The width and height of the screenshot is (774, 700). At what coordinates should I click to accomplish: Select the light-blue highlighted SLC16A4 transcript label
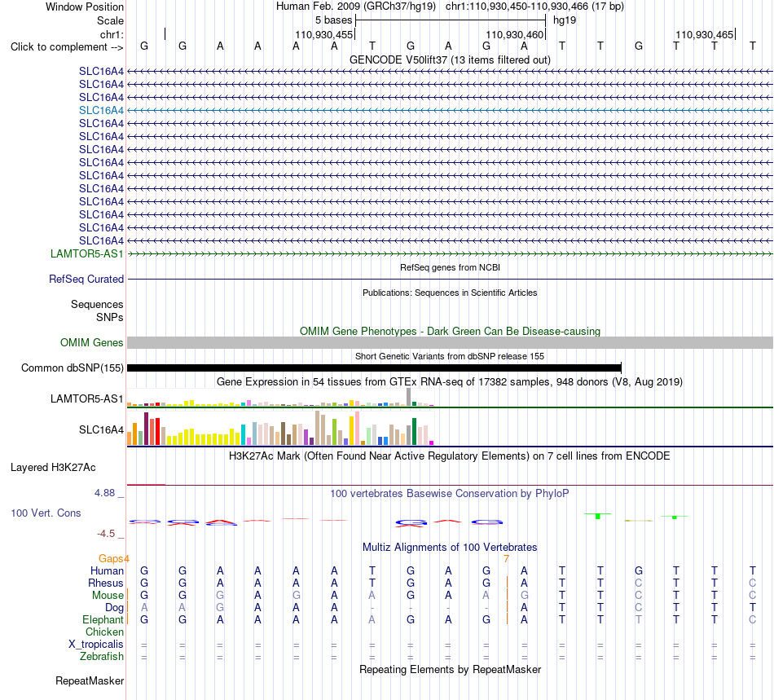click(x=101, y=111)
